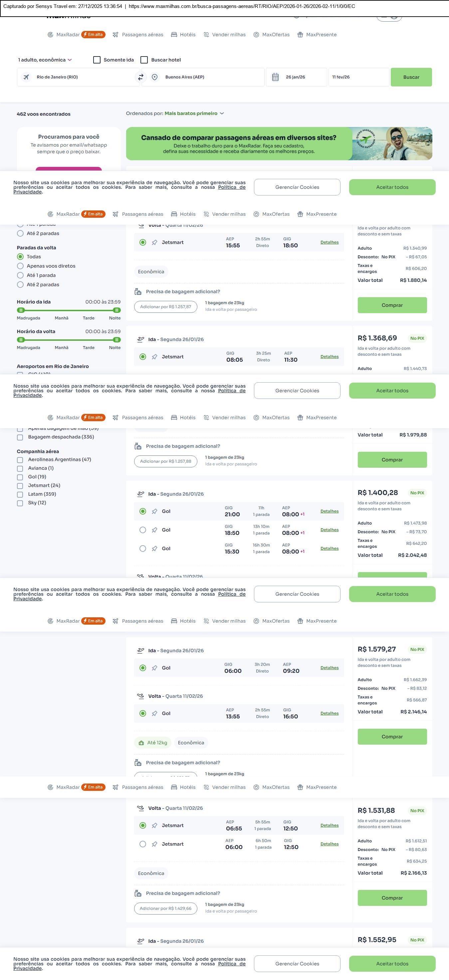Open the 1 adulto, econômica passenger dropdown
Screen dimensions: 449x980
pos(45,60)
